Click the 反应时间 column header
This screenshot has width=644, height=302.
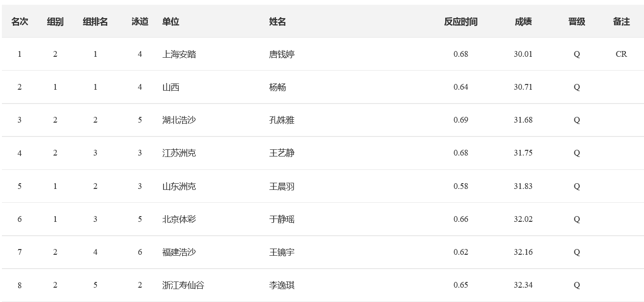(x=461, y=21)
